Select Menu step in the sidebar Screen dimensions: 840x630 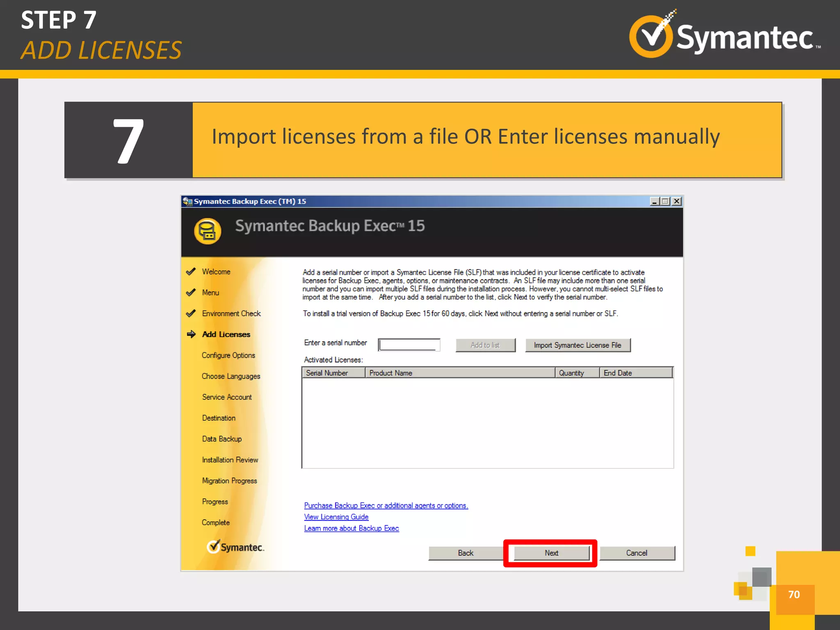click(210, 292)
